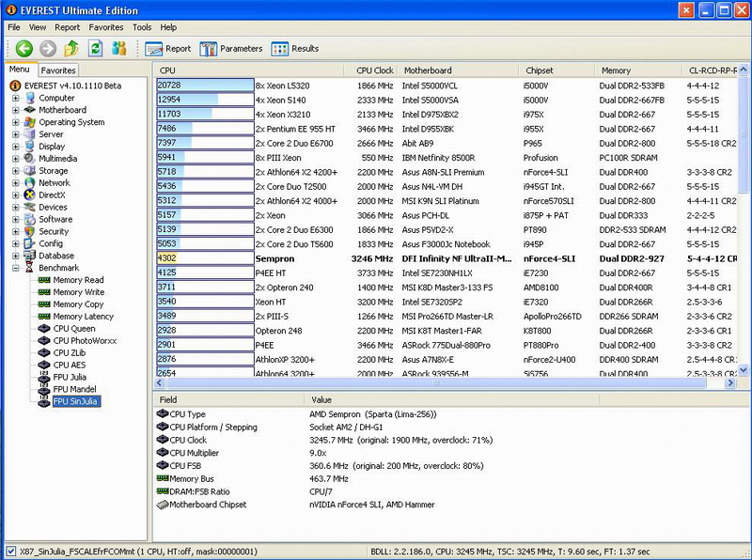The image size is (752, 560).
Task: Select FPU Julia benchmark
Action: (70, 377)
